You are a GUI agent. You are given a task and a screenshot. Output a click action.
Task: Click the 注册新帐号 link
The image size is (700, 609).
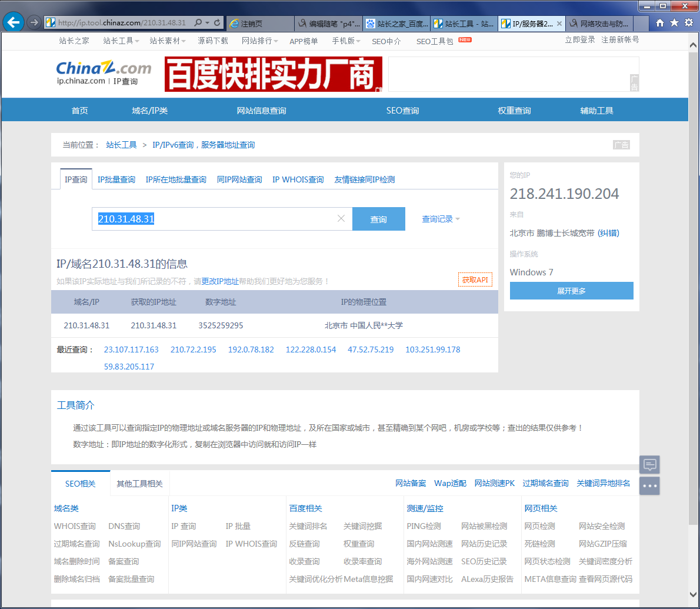(619, 39)
